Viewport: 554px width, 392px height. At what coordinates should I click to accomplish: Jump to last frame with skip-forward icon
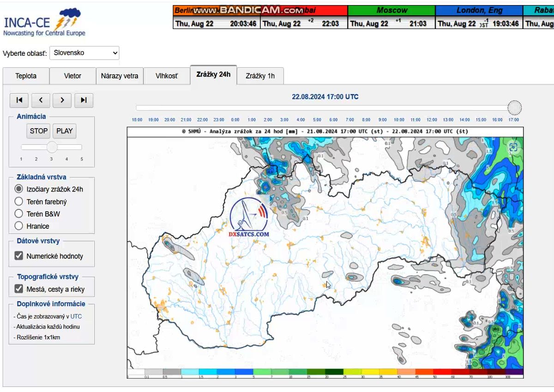point(84,100)
